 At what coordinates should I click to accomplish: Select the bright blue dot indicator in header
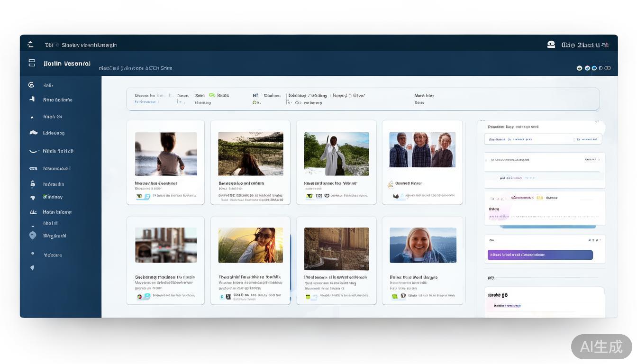(594, 68)
